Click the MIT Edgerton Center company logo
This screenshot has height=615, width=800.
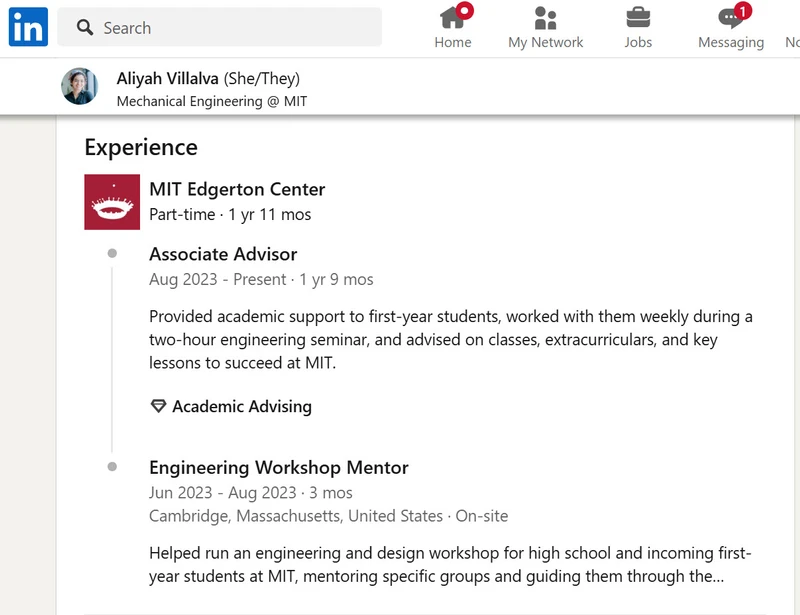tap(112, 200)
